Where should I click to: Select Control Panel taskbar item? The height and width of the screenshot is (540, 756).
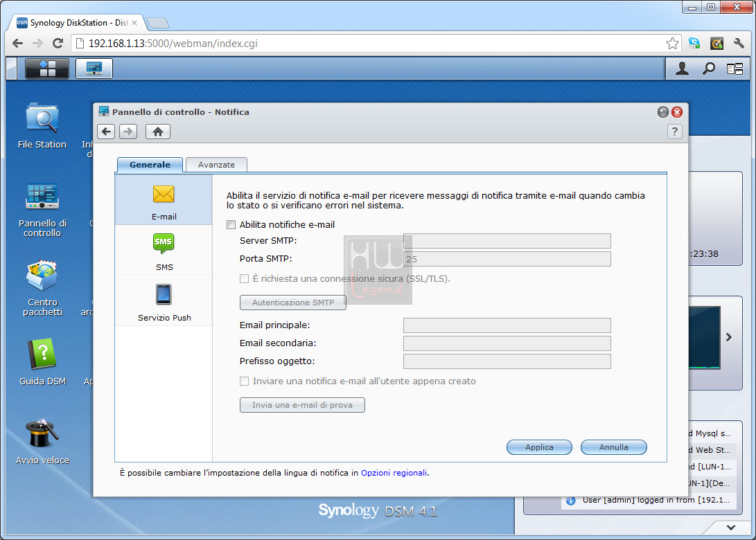pyautogui.click(x=94, y=69)
